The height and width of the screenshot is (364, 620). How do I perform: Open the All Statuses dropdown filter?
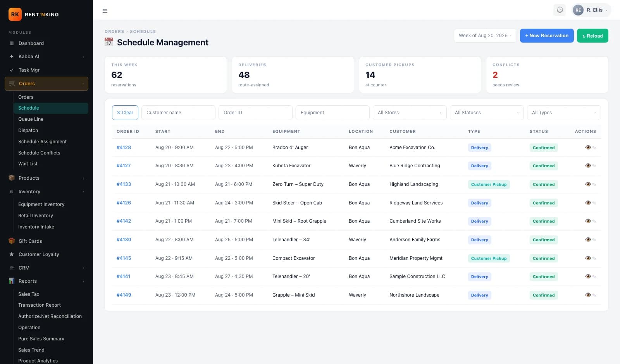pos(487,113)
